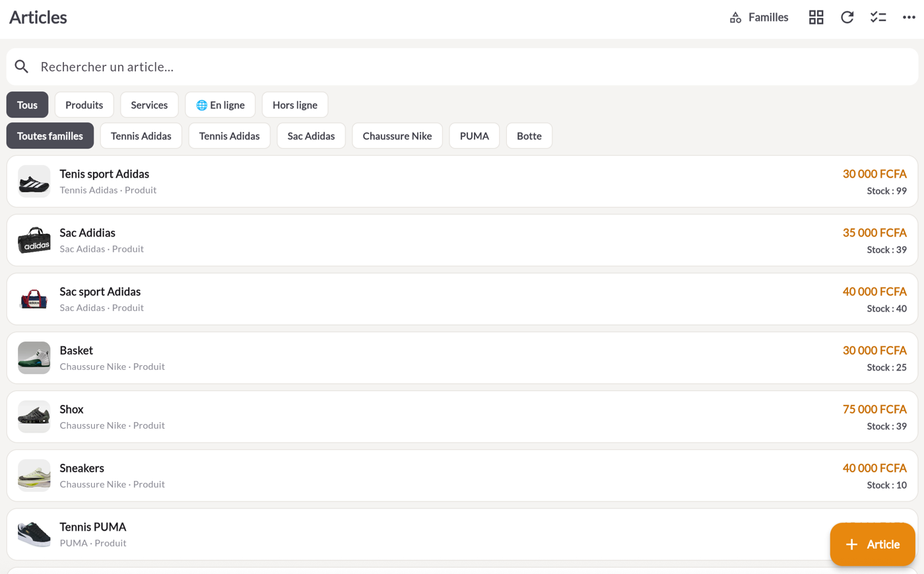Show Hors ligne articles
The image size is (924, 574).
[x=295, y=105]
